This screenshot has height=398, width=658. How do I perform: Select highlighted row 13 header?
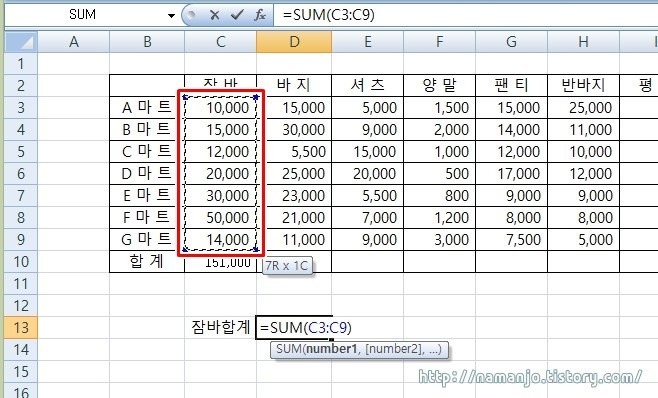(x=21, y=327)
